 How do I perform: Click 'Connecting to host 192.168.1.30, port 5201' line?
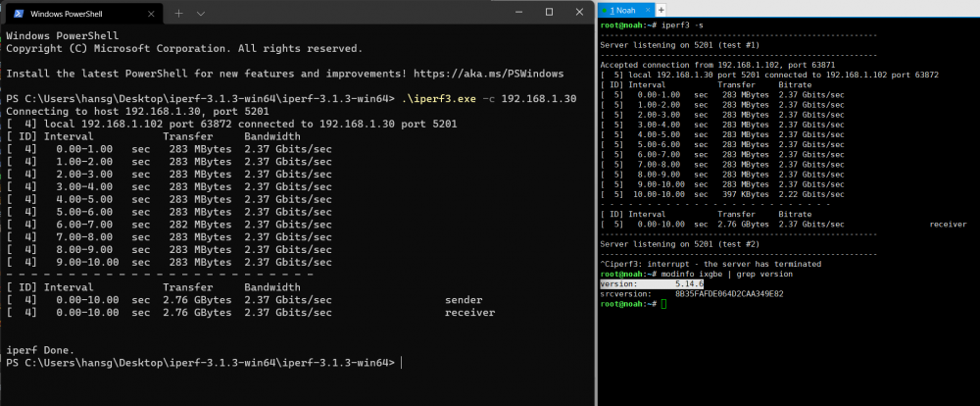(137, 112)
